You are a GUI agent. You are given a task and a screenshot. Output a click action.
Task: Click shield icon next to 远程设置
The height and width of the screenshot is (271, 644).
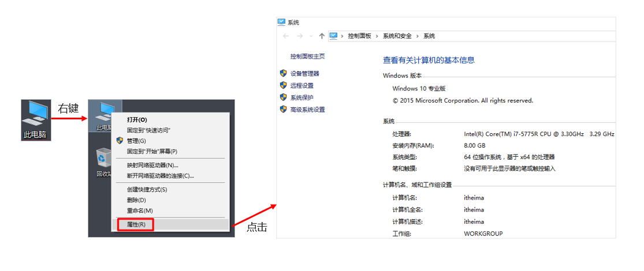click(283, 85)
